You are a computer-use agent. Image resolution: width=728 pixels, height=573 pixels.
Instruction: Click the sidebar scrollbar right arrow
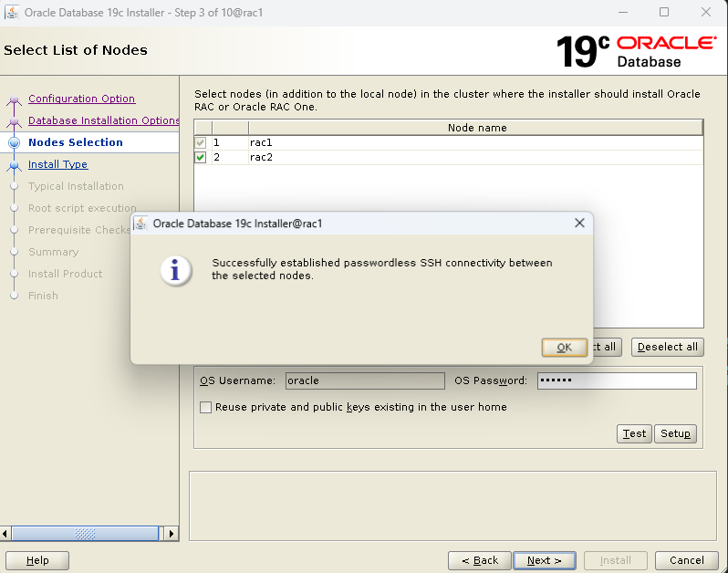pyautogui.click(x=171, y=534)
